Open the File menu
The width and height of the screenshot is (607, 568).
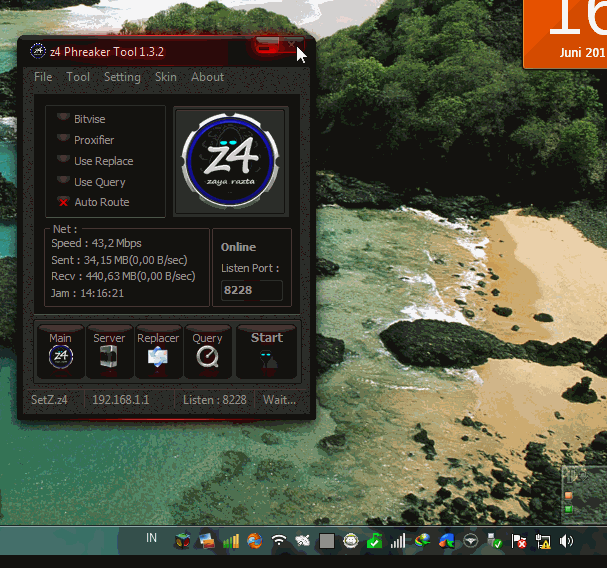coord(43,77)
